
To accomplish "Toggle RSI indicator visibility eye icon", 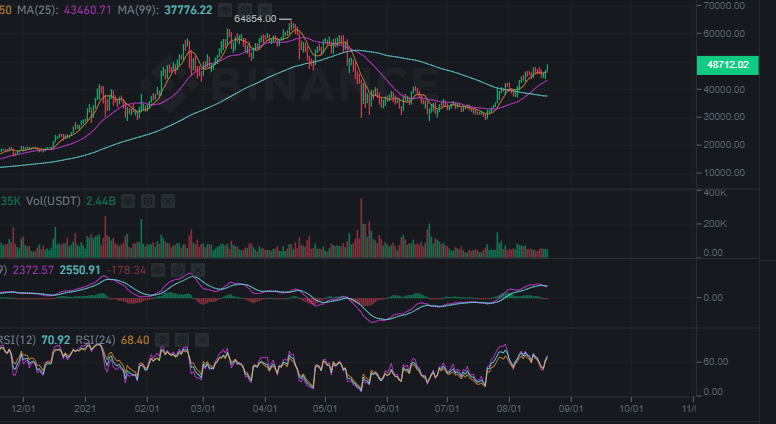I will [x=161, y=340].
